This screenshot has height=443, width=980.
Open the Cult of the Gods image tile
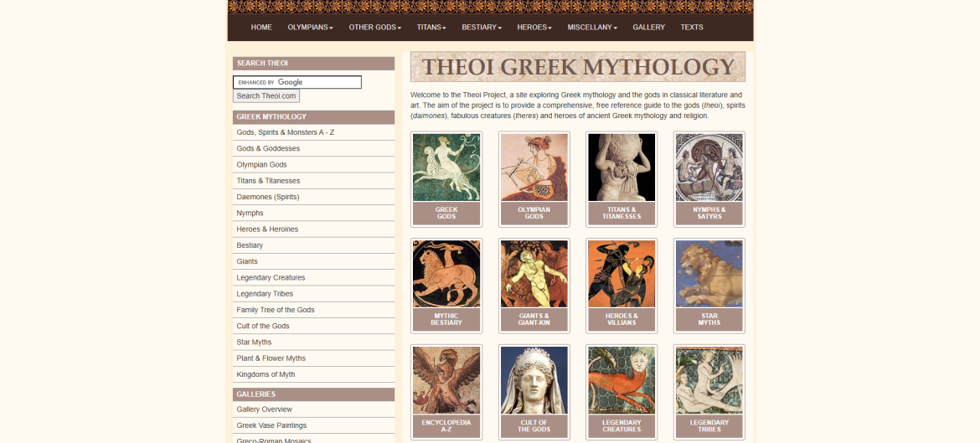[x=534, y=393]
